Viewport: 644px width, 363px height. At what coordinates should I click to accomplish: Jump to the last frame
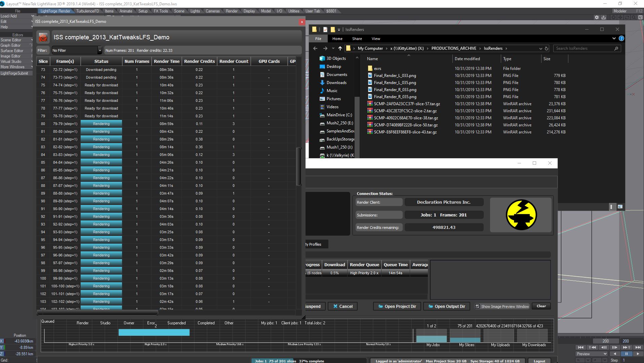[638, 347]
